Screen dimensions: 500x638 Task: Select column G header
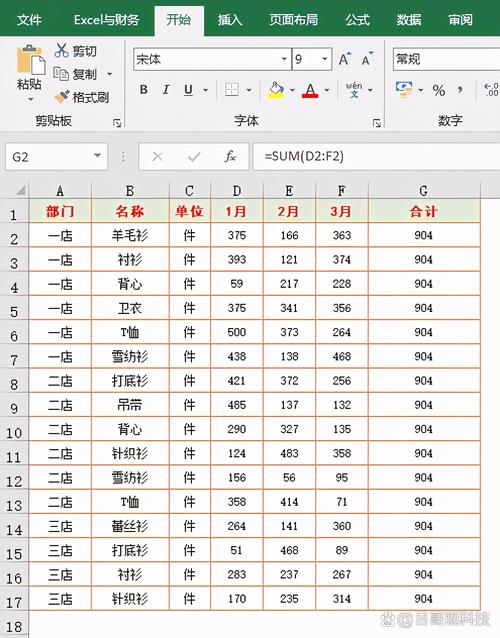(424, 190)
